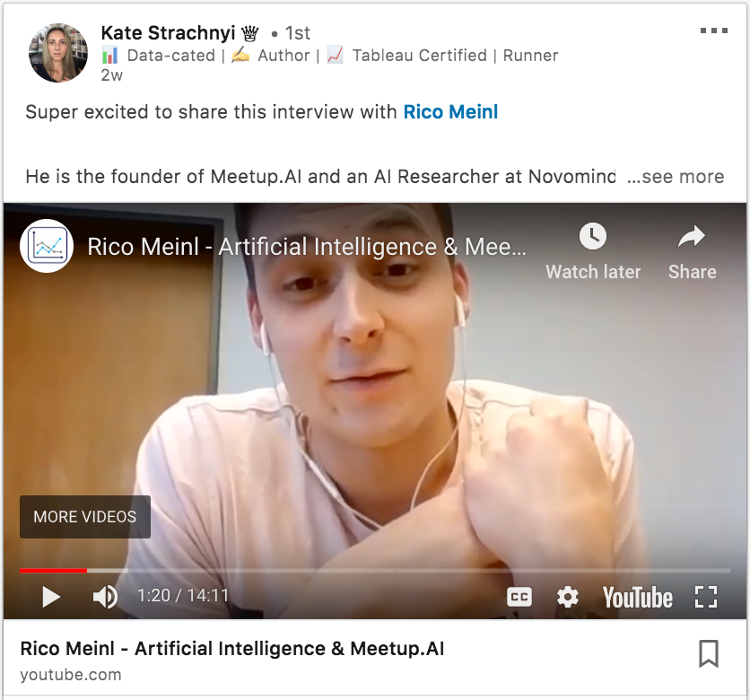
Task: Click the youtube.com source label
Action: click(x=71, y=675)
